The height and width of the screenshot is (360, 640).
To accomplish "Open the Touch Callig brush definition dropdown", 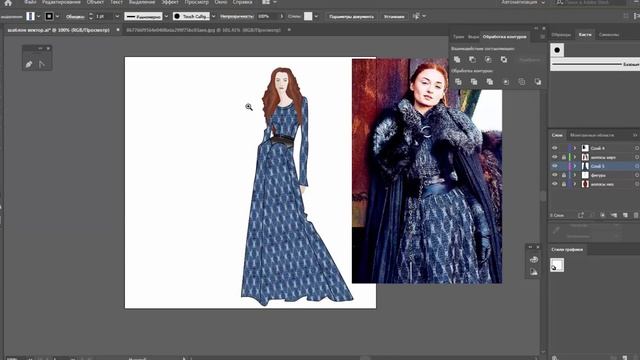I will click(213, 16).
